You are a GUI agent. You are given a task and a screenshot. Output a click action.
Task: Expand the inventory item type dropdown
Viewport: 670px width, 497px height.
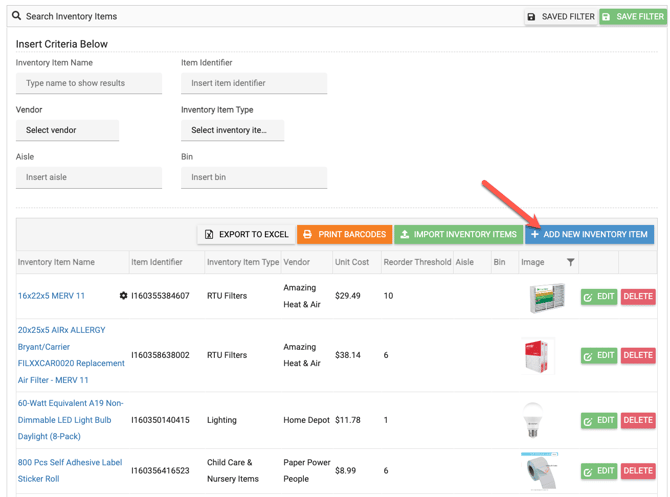pyautogui.click(x=232, y=130)
